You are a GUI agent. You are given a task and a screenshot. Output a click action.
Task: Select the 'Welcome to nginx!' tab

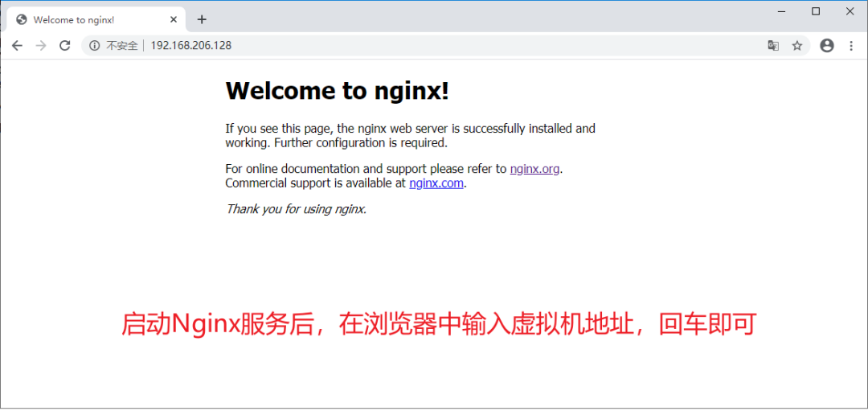coord(96,20)
